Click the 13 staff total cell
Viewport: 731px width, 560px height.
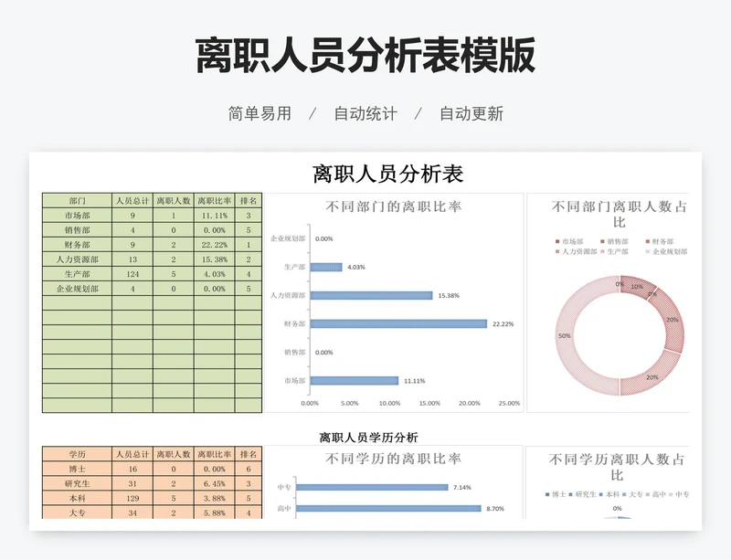pyautogui.click(x=132, y=259)
